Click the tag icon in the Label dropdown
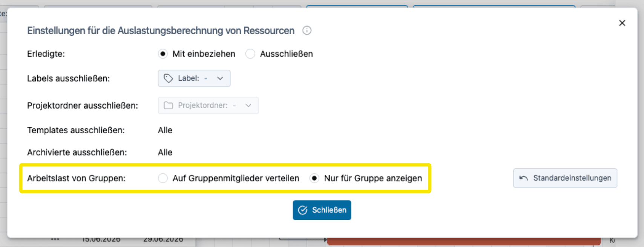The width and height of the screenshot is (644, 247). [x=168, y=78]
